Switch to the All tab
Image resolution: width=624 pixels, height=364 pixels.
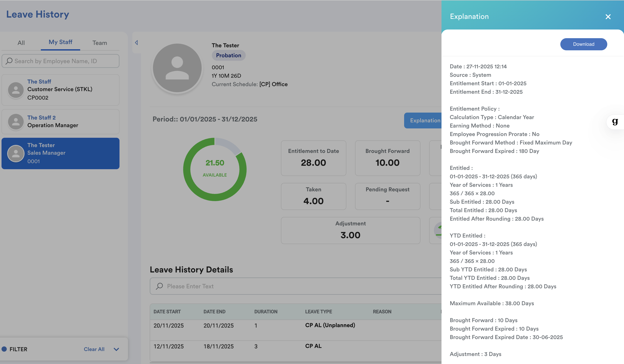[x=21, y=43]
